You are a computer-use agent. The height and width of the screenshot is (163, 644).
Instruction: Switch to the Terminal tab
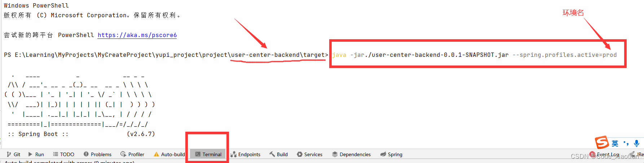click(x=208, y=154)
